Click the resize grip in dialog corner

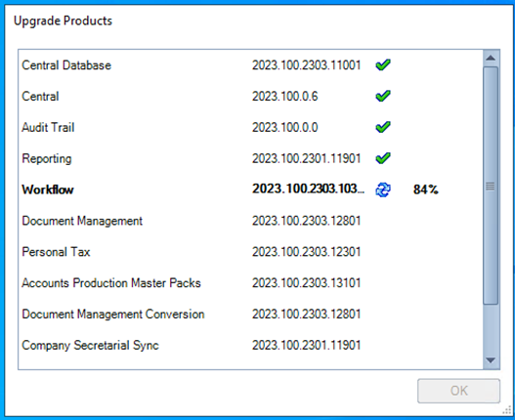tap(506, 410)
